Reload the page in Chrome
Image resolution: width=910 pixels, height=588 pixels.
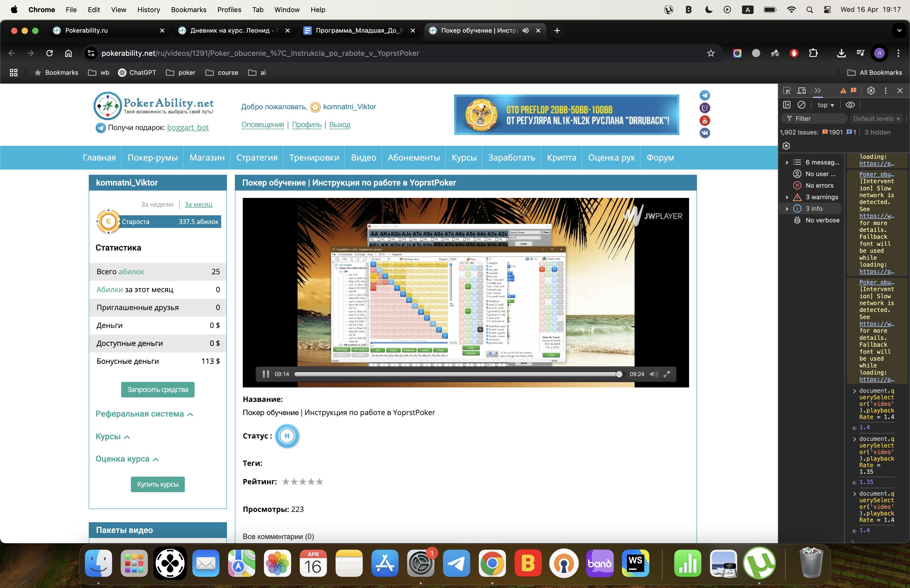point(49,53)
